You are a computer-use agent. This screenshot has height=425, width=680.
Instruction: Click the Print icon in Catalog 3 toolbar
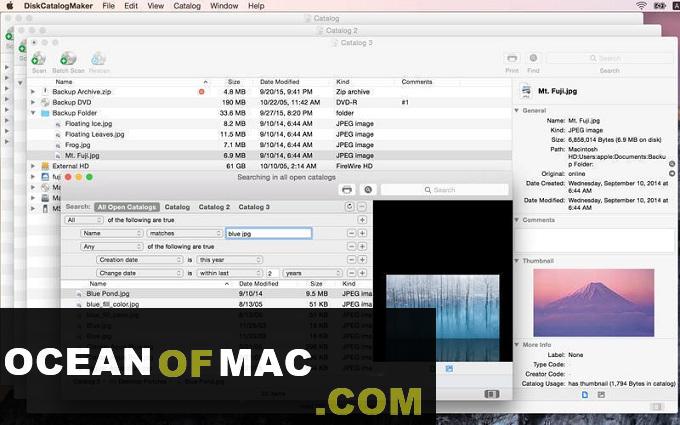(512, 58)
